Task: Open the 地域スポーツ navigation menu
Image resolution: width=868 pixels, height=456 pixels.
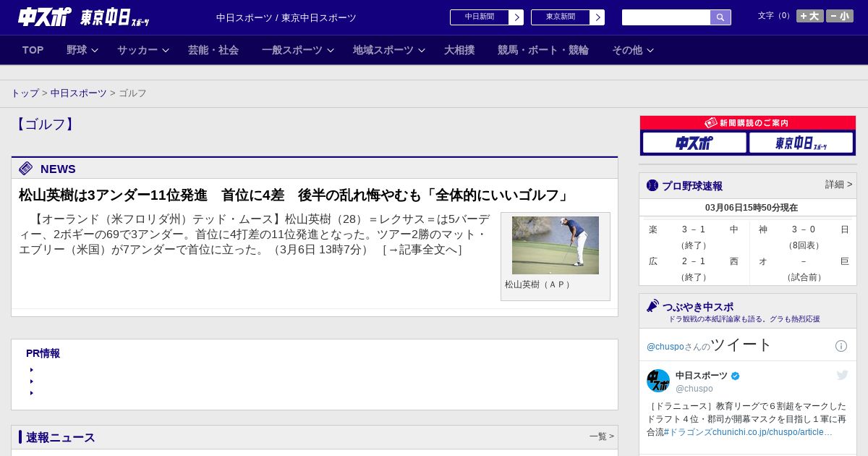Action: [383, 50]
